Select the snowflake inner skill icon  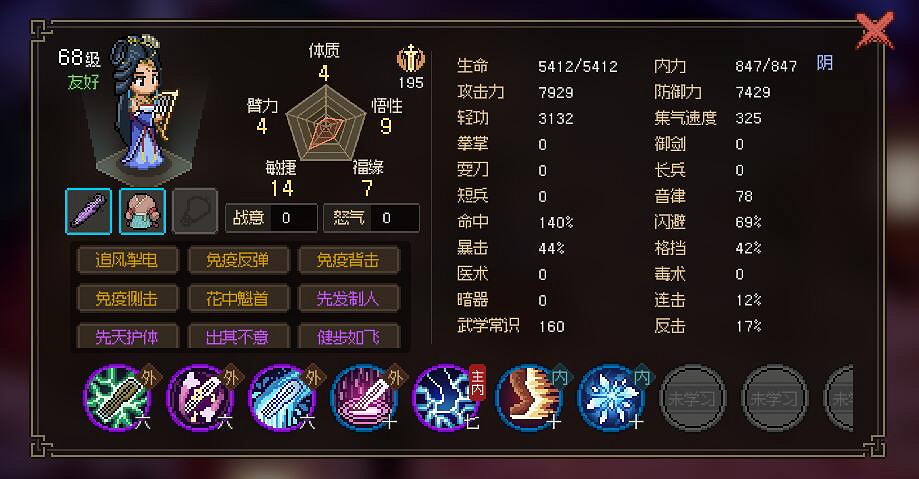coord(611,398)
